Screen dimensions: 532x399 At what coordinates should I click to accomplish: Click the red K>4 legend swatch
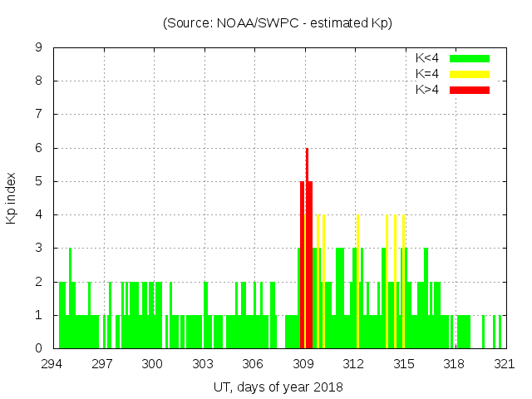tap(470, 90)
